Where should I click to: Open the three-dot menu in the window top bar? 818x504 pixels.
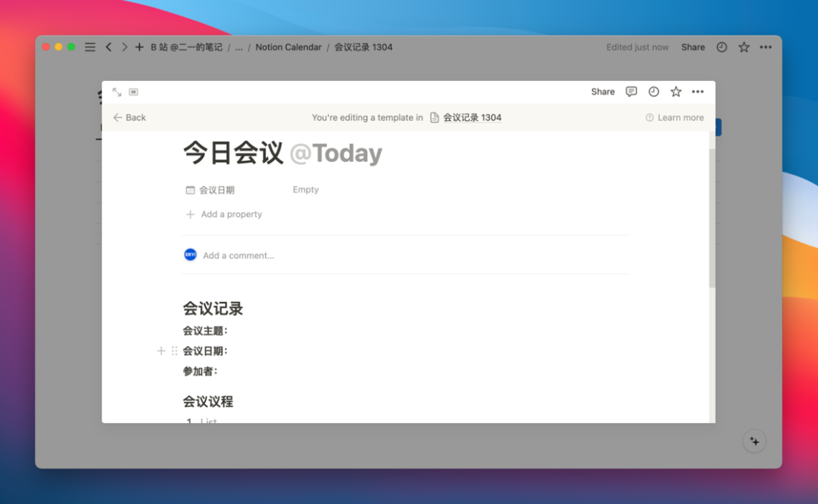(x=765, y=47)
